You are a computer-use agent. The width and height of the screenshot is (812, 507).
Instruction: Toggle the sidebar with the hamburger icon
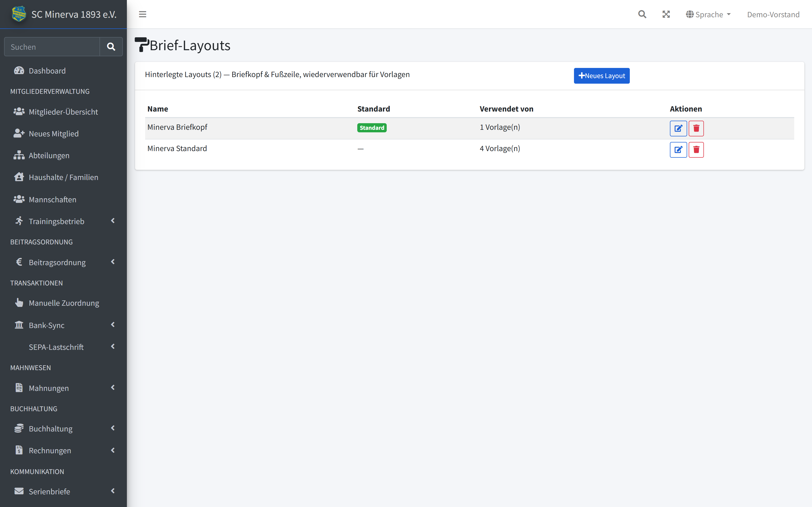(143, 14)
